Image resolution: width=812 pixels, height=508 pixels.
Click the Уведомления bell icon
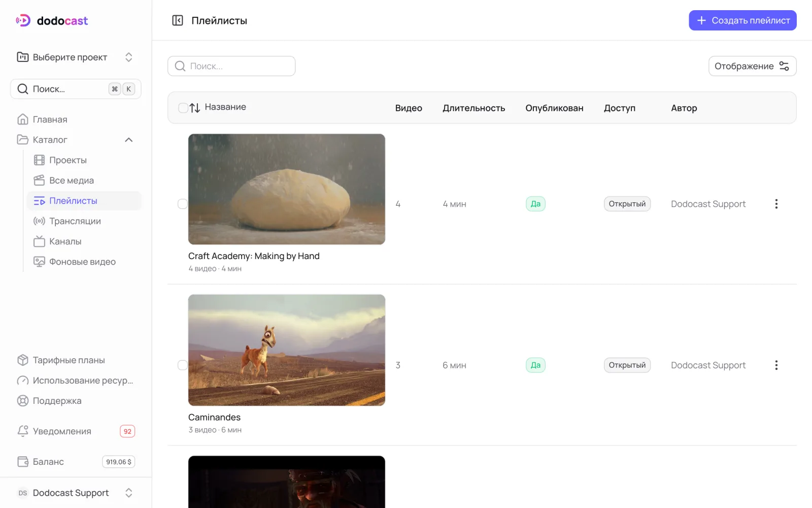23,431
